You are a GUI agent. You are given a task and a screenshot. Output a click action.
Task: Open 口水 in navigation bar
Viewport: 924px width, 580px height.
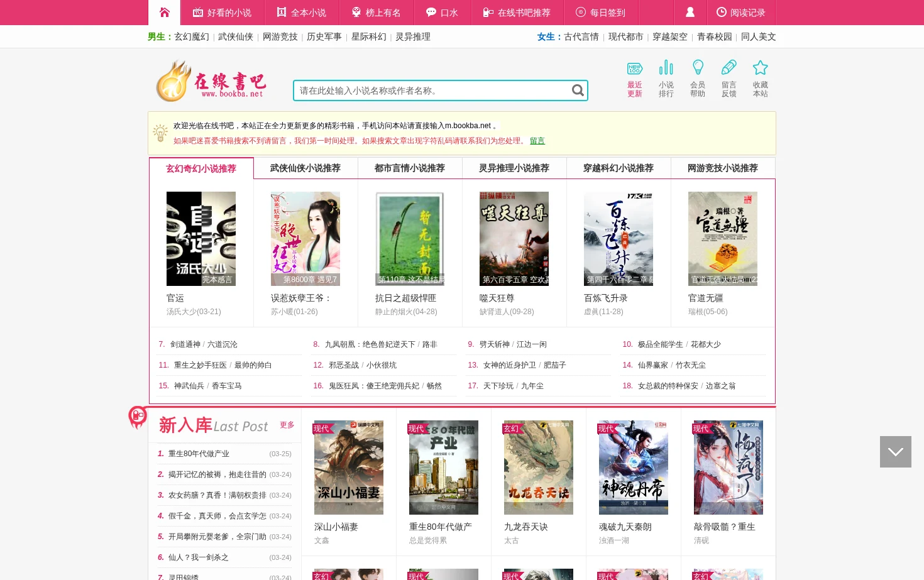(x=442, y=13)
